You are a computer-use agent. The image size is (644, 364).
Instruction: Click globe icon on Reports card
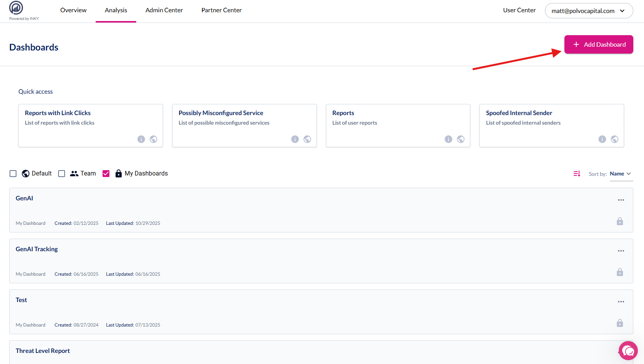coord(461,139)
